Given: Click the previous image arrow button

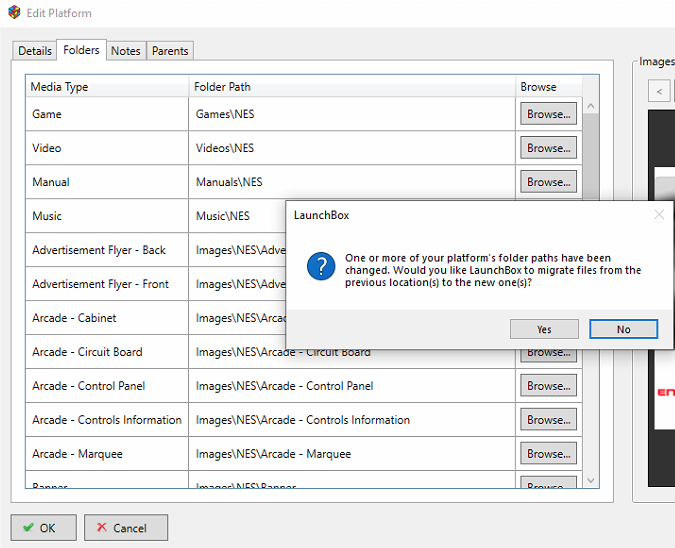Looking at the screenshot, I should pos(659,91).
